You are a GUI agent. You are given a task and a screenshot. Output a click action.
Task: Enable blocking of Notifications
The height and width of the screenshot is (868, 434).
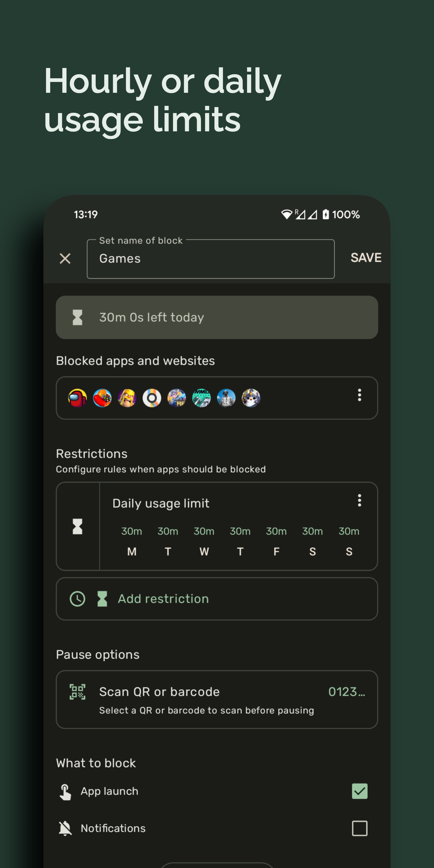pos(359,828)
